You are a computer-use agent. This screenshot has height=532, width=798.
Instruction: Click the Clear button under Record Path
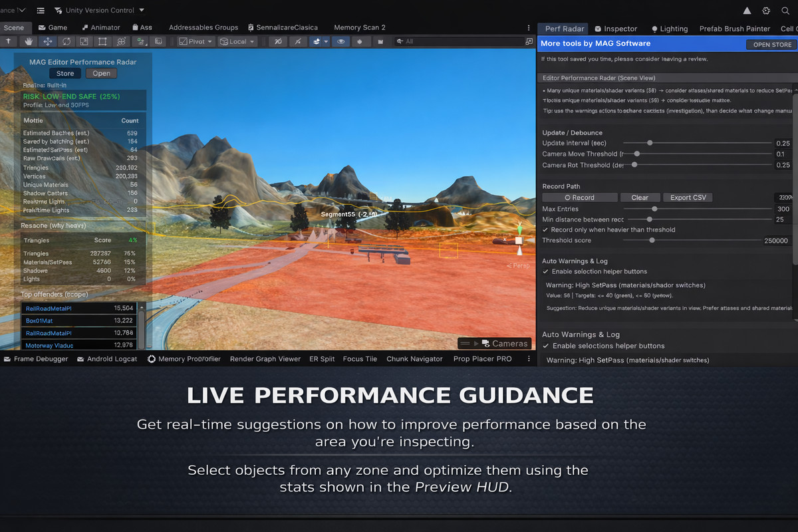pyautogui.click(x=640, y=198)
